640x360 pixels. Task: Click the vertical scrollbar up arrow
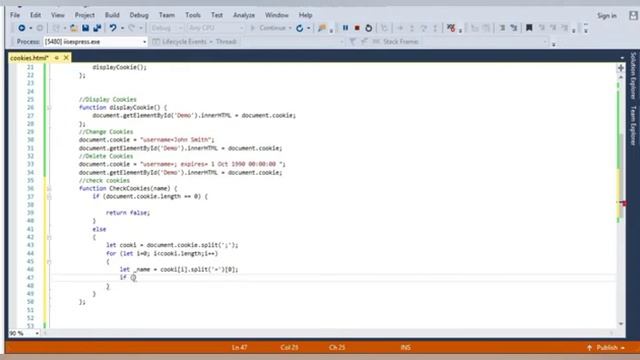(x=621, y=77)
